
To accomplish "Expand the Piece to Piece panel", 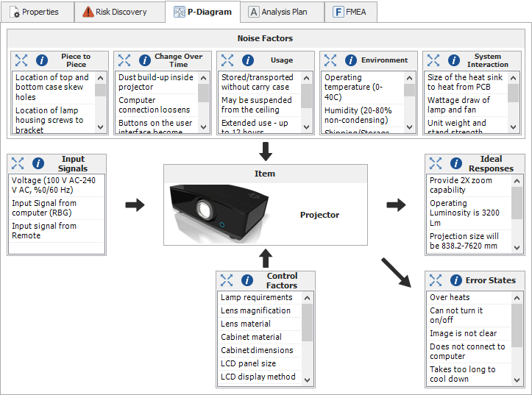I will pos(21,60).
